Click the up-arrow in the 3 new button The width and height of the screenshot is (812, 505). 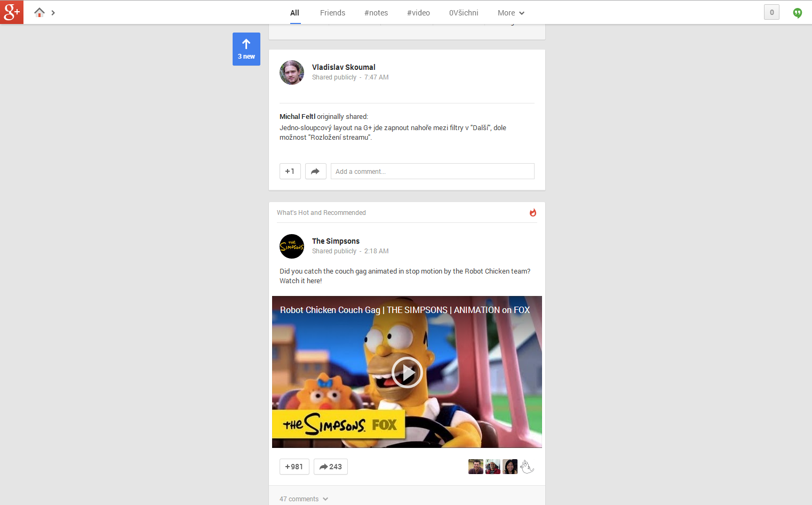coord(246,45)
